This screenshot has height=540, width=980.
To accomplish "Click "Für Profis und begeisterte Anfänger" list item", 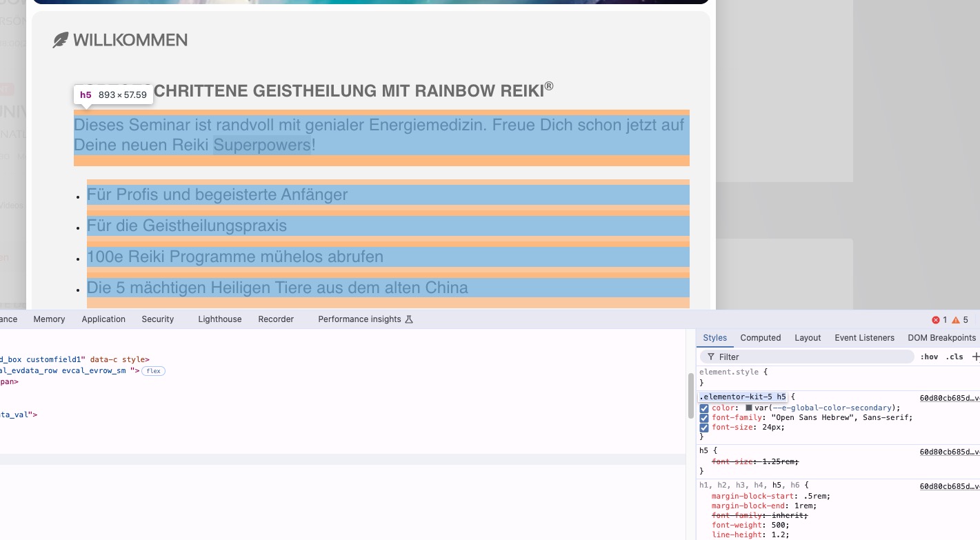I will [x=217, y=195].
